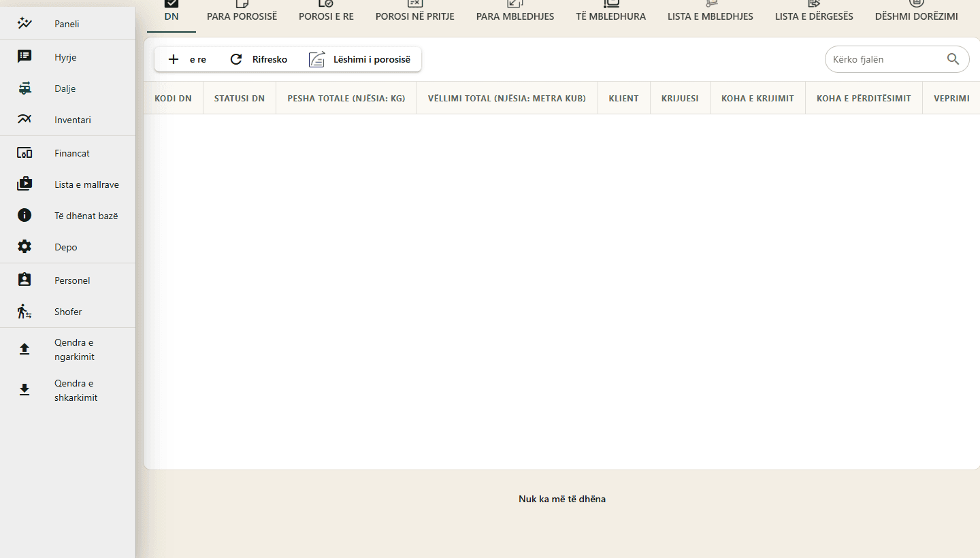
Task: Open the DËSHMI DORËZIMI tab
Action: (917, 16)
